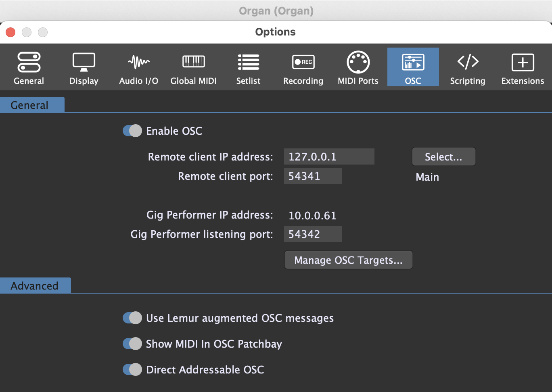Click the Select... button for remote client
Viewport: 552px width, 392px height.
[443, 156]
